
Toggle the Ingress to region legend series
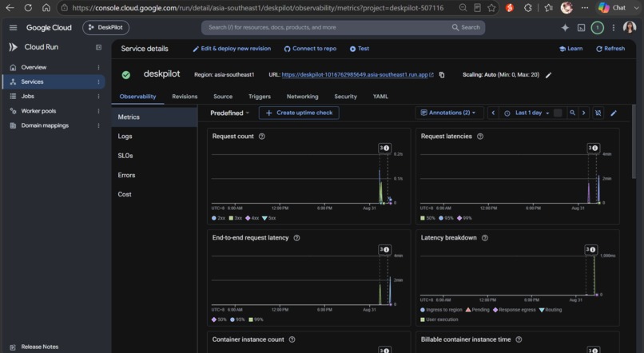coord(441,310)
